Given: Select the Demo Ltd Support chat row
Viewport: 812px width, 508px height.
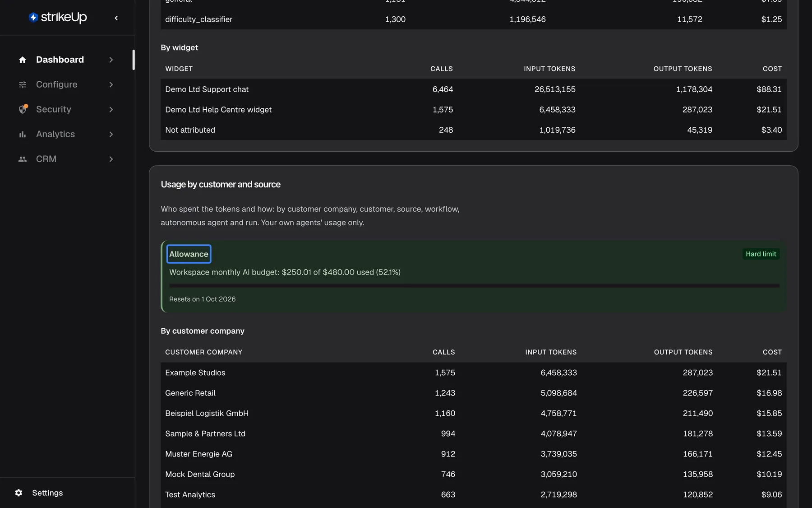Looking at the screenshot, I should point(474,89).
